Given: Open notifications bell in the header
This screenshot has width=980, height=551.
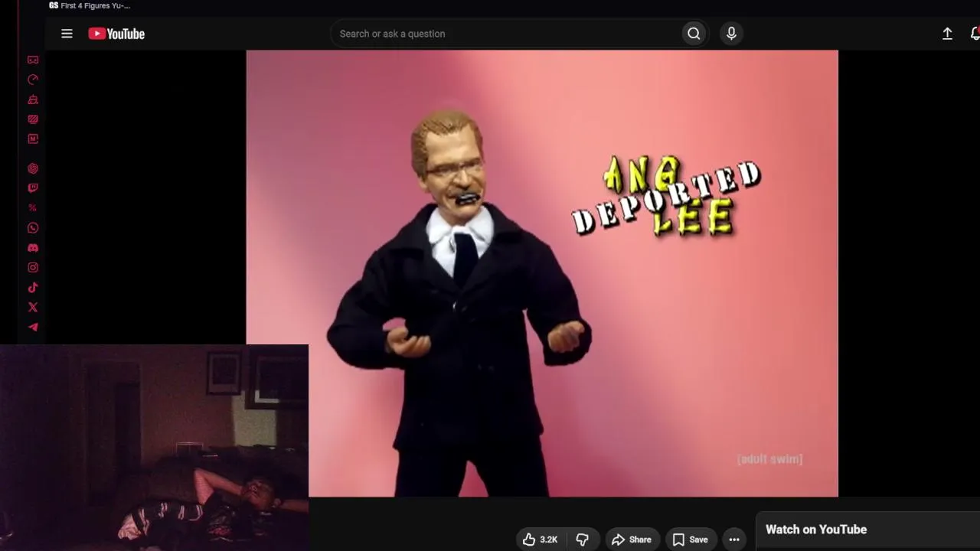Looking at the screenshot, I should point(975,34).
